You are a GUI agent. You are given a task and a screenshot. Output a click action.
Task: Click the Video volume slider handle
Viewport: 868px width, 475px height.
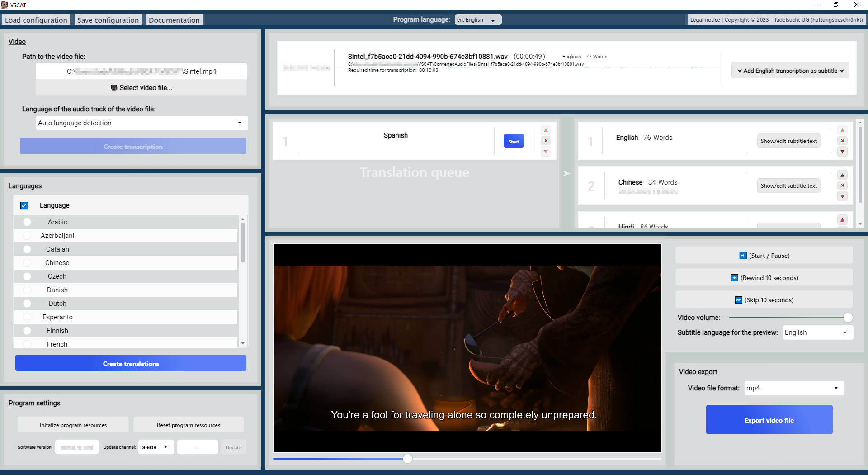(x=848, y=318)
